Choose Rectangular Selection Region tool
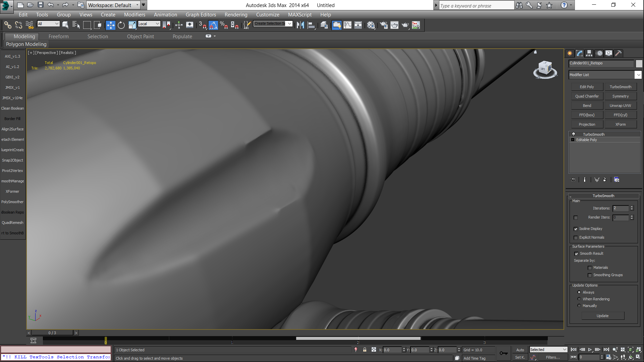Image resolution: width=644 pixels, height=362 pixels. [x=87, y=25]
